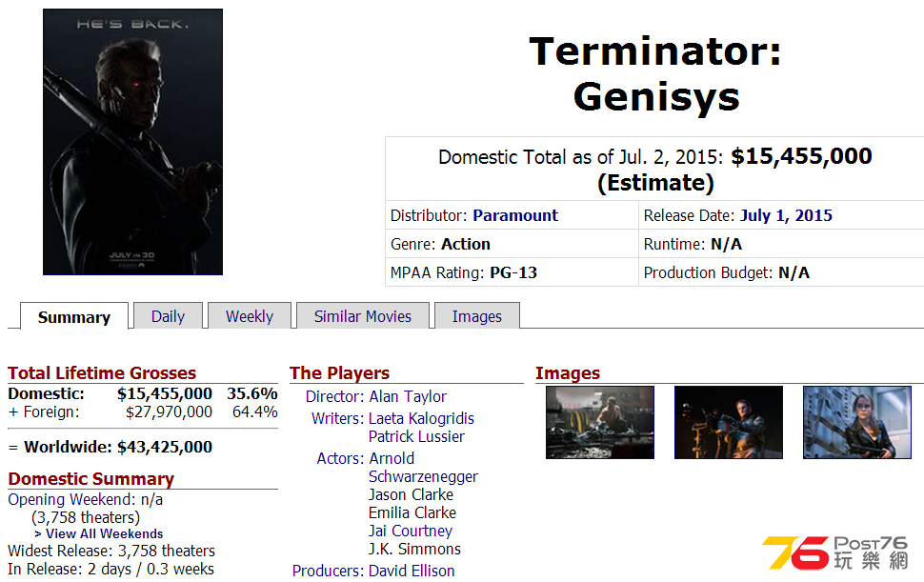Open director Alan Taylor's page
Screen dimensions: 924x582
tap(408, 396)
